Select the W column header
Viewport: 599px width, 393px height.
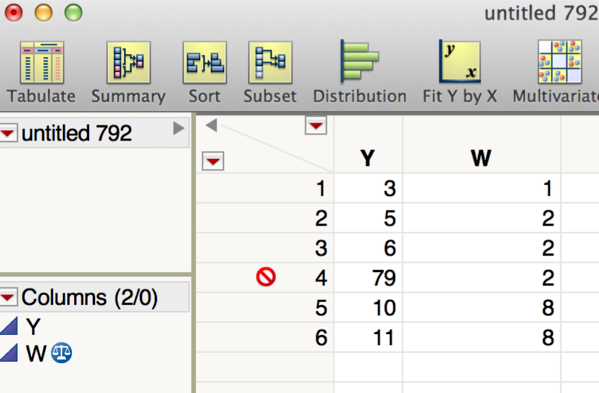tap(481, 157)
